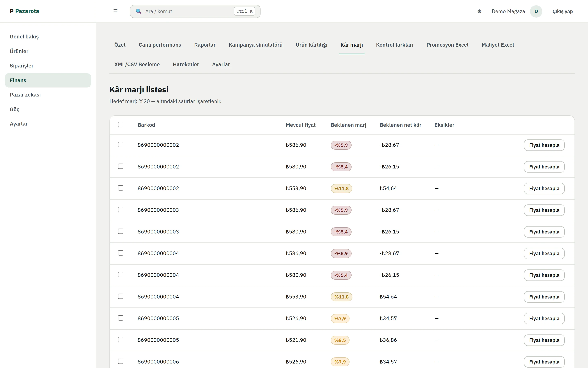
Task: Check the 8690000000004 row priced ₺553,90
Action: tap(121, 296)
